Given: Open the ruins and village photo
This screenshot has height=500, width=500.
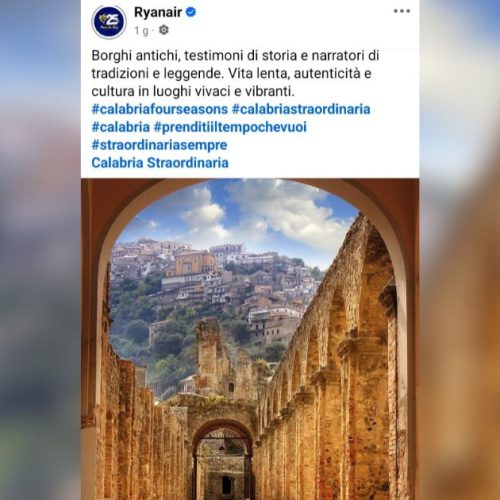Looking at the screenshot, I should (250, 339).
